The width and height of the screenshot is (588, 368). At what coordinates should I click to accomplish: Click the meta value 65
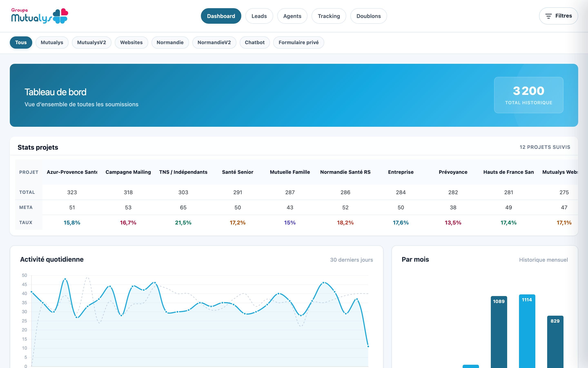coord(183,207)
